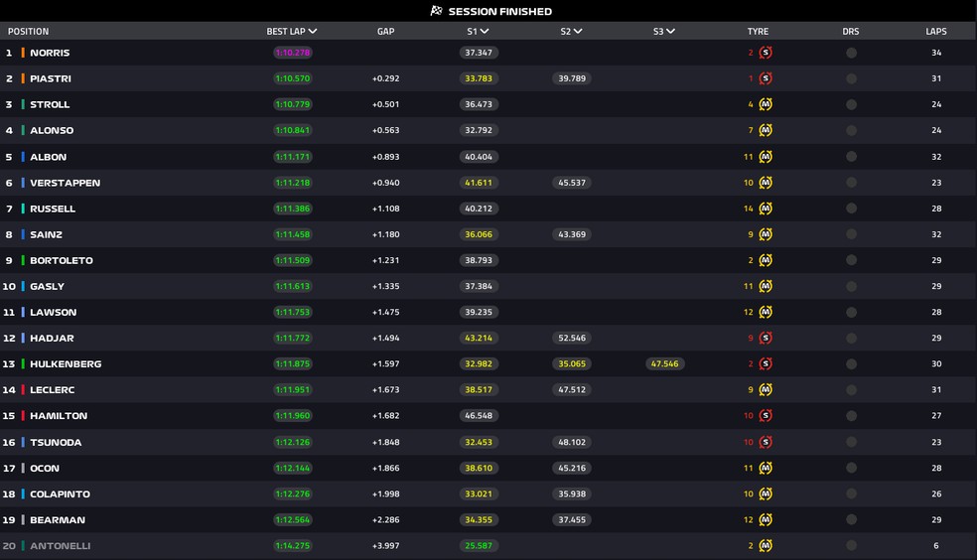Click the Gap column header
This screenshot has width=977, height=560.
(385, 31)
